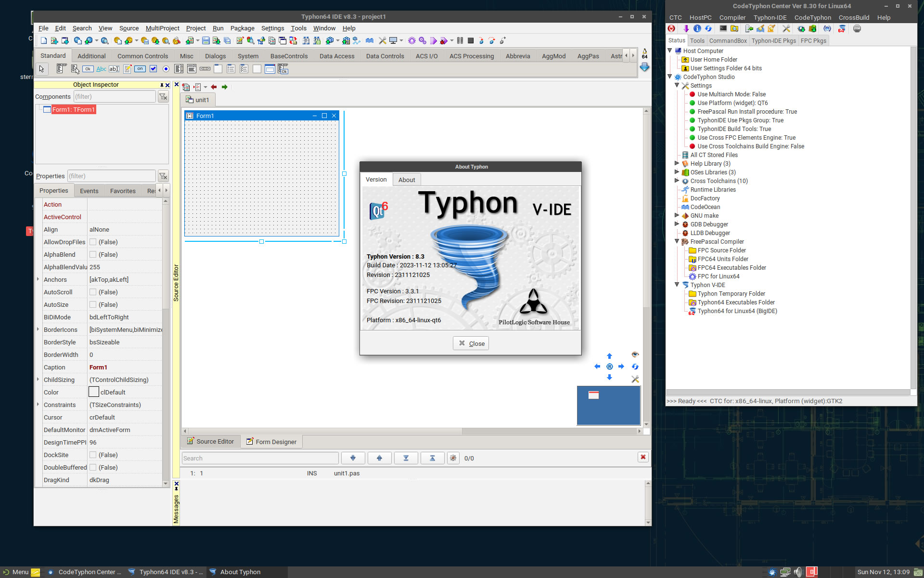The image size is (924, 578).
Task: Click the Pause execution icon
Action: (x=460, y=41)
